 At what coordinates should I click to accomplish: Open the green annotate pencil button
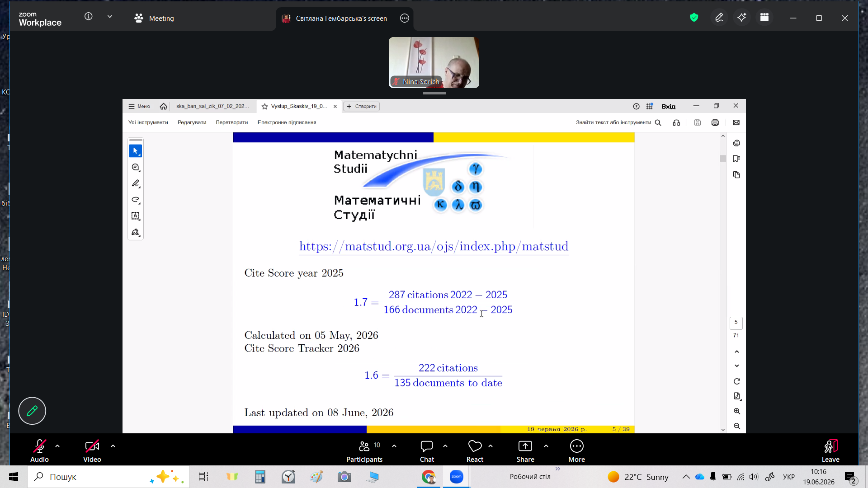pyautogui.click(x=32, y=411)
